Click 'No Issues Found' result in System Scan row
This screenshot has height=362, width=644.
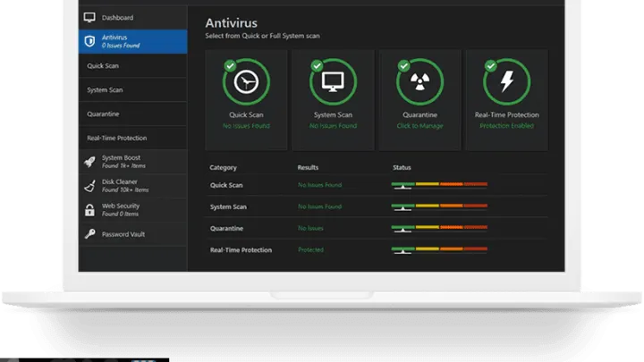(x=319, y=206)
